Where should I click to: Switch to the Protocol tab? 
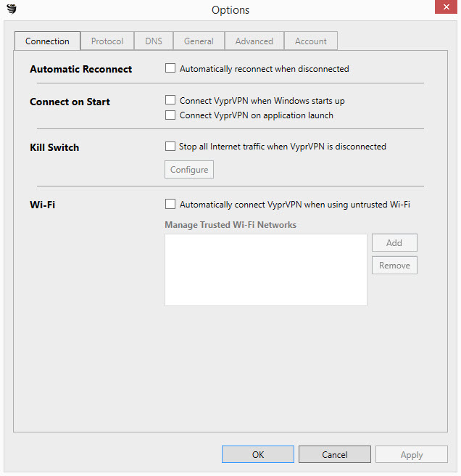click(107, 41)
